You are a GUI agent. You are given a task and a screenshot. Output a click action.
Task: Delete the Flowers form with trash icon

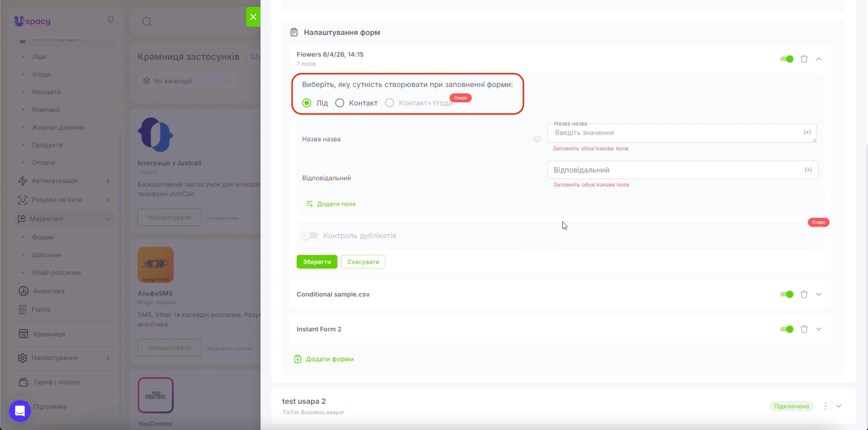(x=804, y=59)
